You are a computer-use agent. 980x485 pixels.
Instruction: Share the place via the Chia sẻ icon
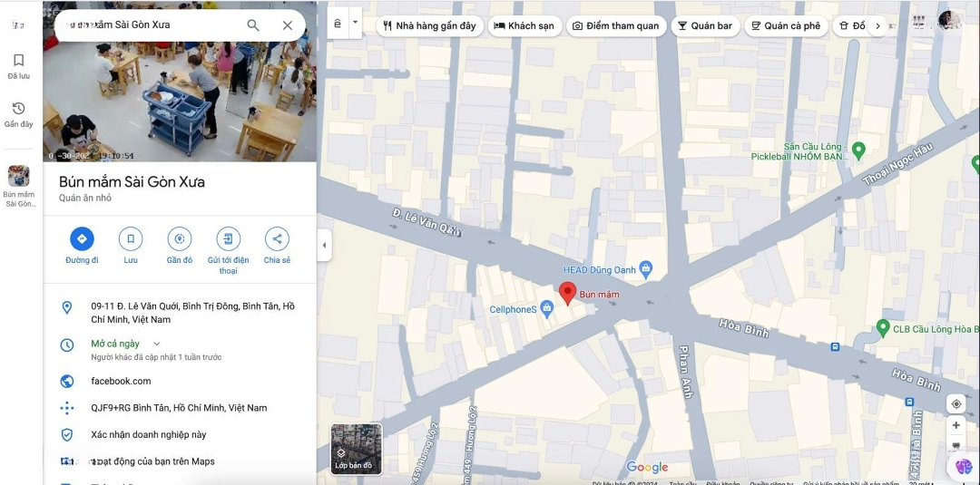[277, 239]
